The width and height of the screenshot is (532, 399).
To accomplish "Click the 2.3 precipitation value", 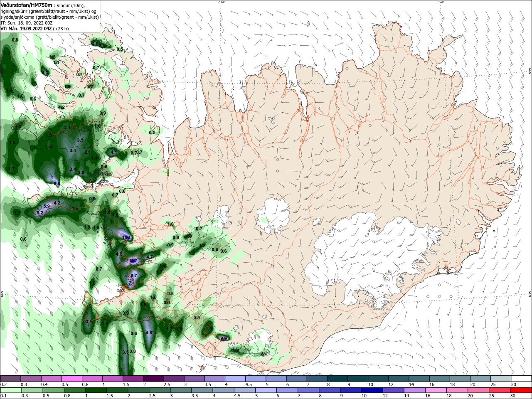I will click(102, 45).
